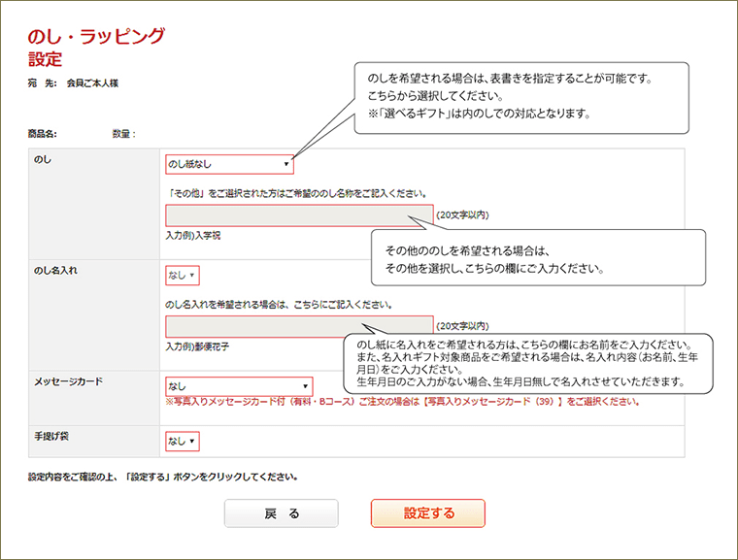Focus the のし名入れ name input field
Screen dimensions: 738x560
point(298,326)
